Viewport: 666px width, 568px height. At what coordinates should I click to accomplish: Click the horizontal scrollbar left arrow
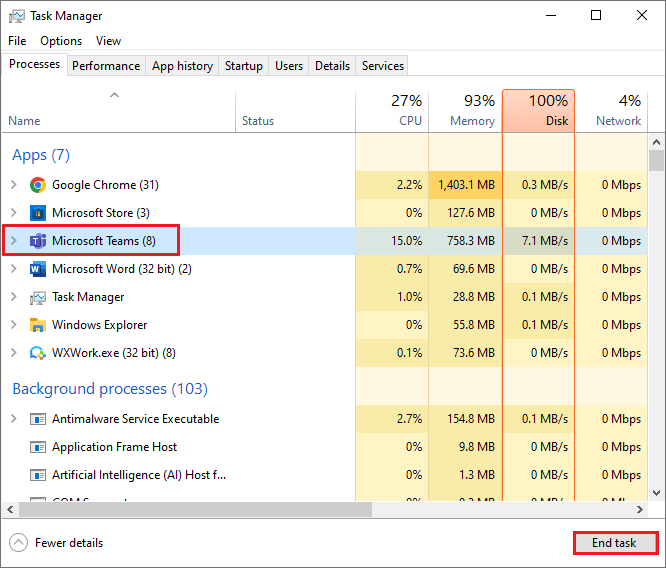coord(10,509)
